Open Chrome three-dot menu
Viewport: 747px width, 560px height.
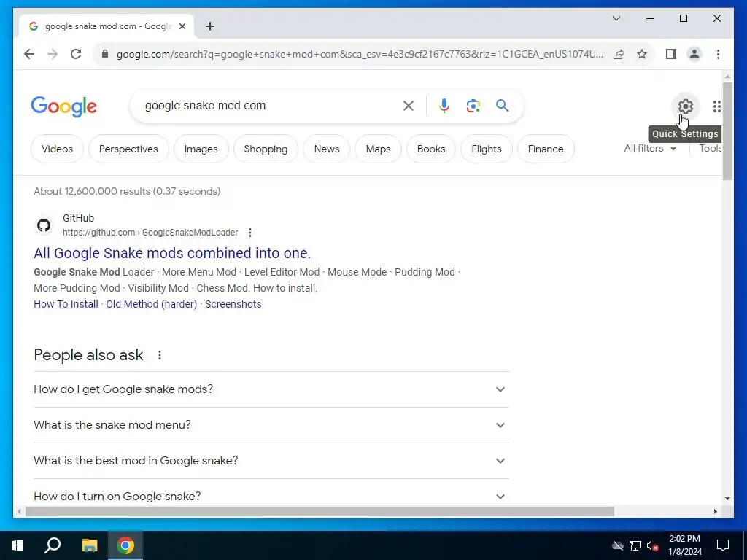pyautogui.click(x=718, y=54)
